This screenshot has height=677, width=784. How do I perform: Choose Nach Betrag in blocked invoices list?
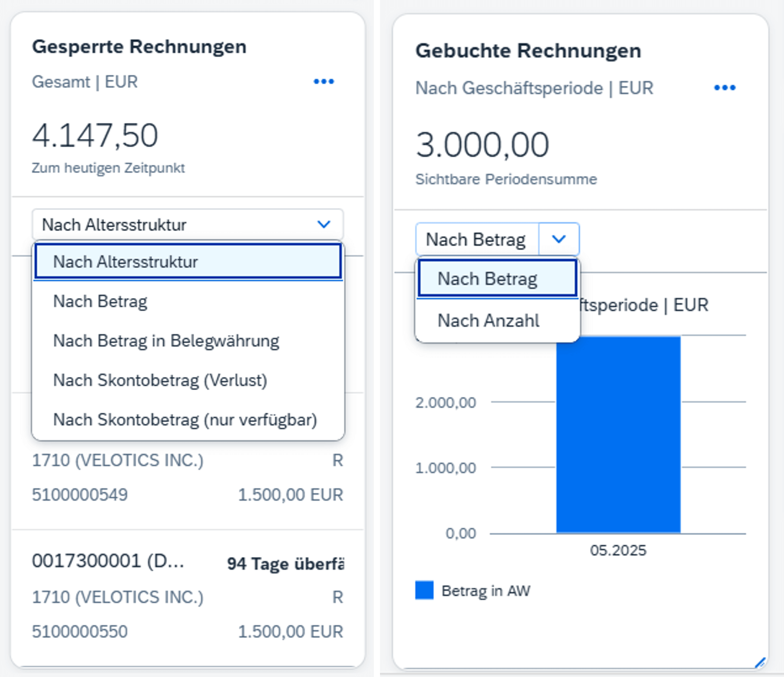[100, 302]
